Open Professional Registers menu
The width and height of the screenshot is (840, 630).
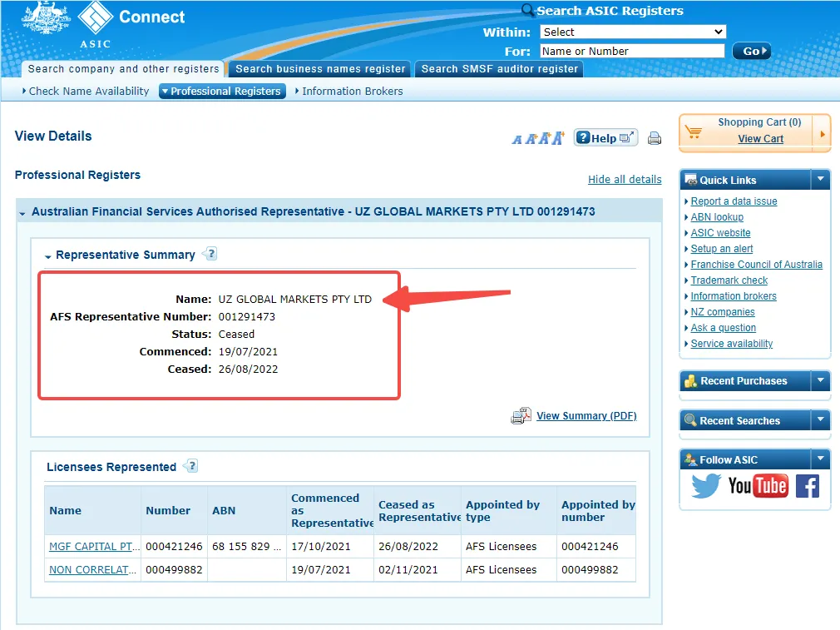tap(222, 92)
